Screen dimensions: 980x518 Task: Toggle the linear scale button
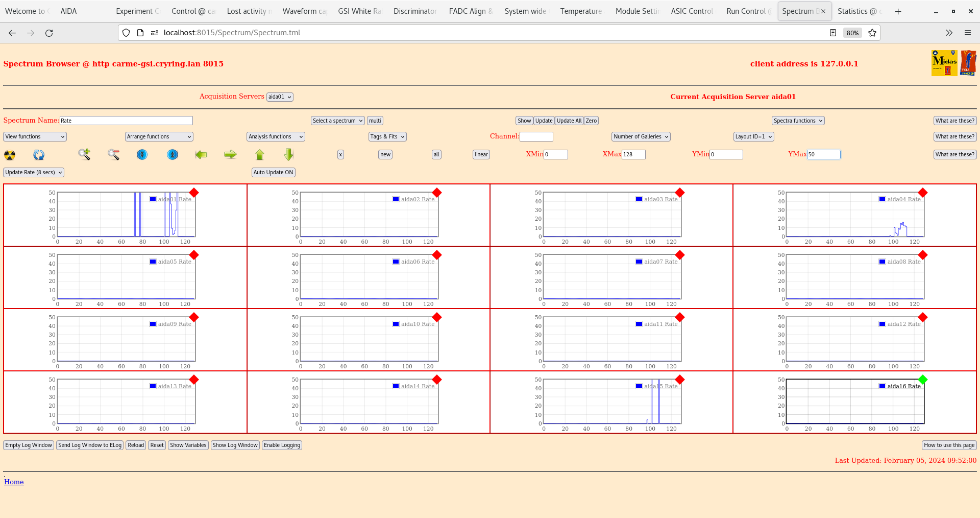481,155
